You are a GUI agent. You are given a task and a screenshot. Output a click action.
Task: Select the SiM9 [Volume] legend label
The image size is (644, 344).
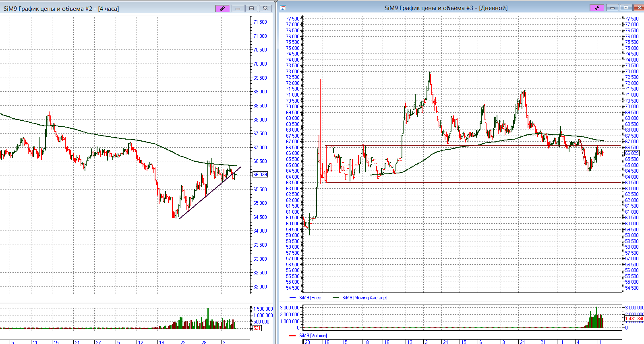click(313, 336)
